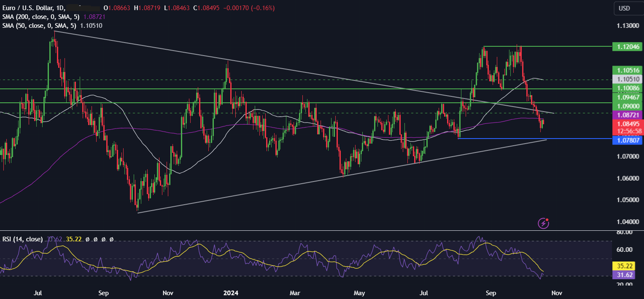Click the blue 1.07807 price label

point(626,141)
